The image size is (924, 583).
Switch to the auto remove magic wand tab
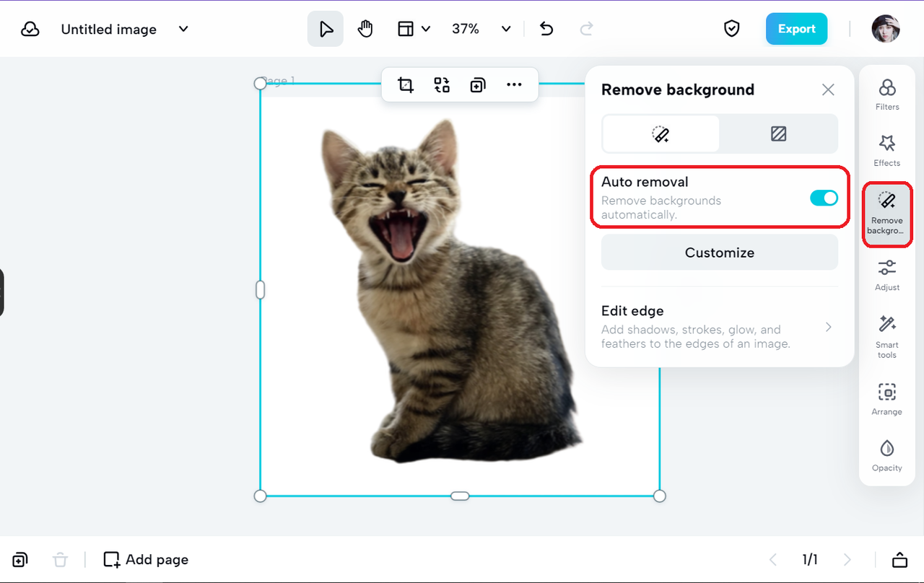661,134
